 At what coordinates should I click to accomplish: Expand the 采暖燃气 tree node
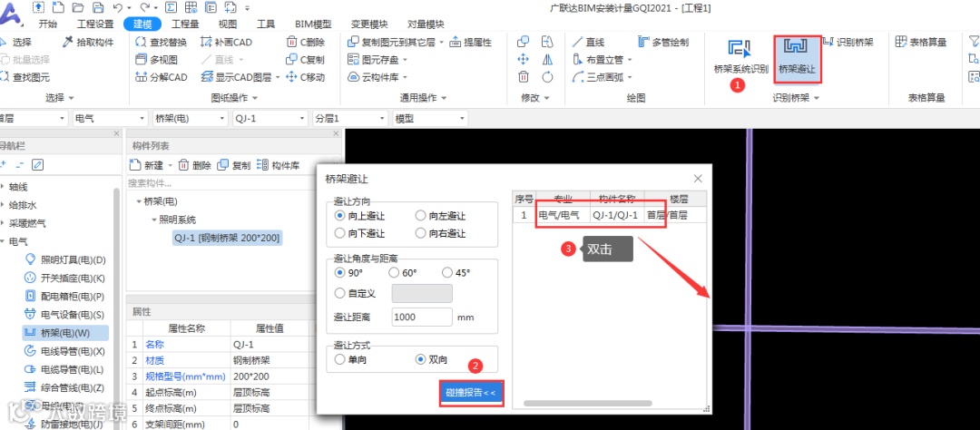pos(3,222)
